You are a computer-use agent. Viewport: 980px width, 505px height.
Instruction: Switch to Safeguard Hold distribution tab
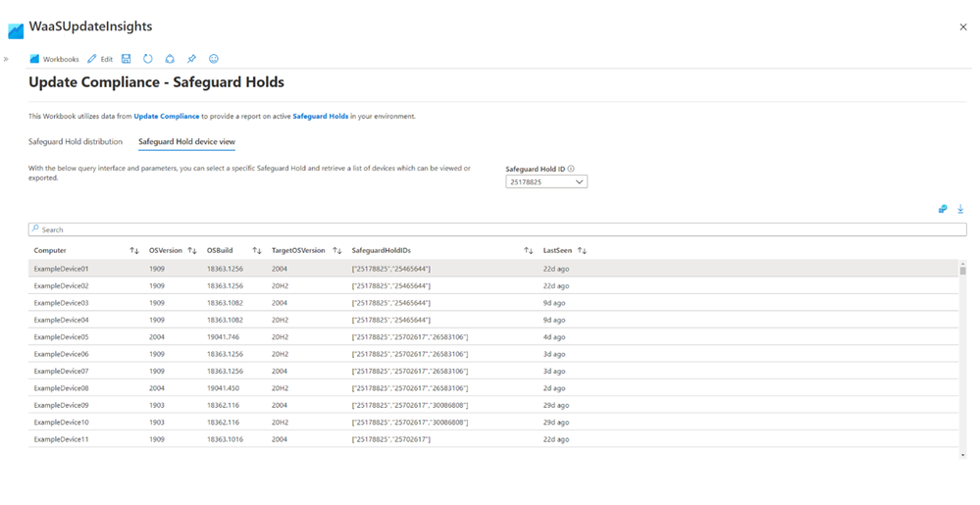click(76, 142)
